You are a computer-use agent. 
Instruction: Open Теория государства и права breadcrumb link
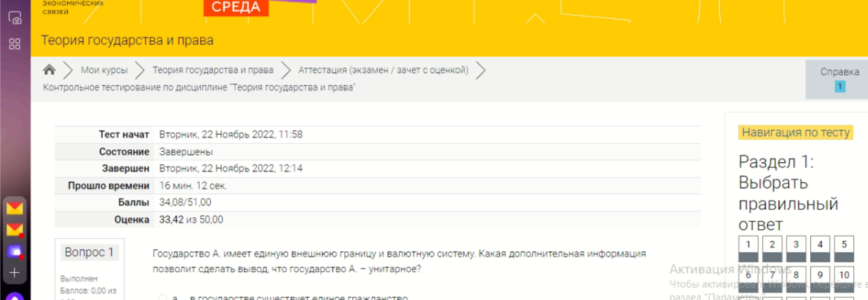213,70
